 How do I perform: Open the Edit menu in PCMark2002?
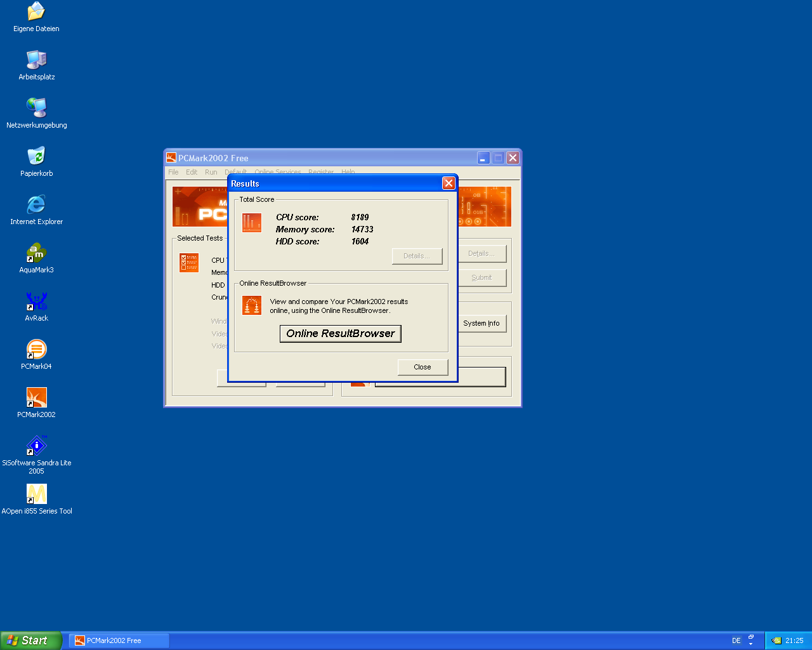click(192, 172)
